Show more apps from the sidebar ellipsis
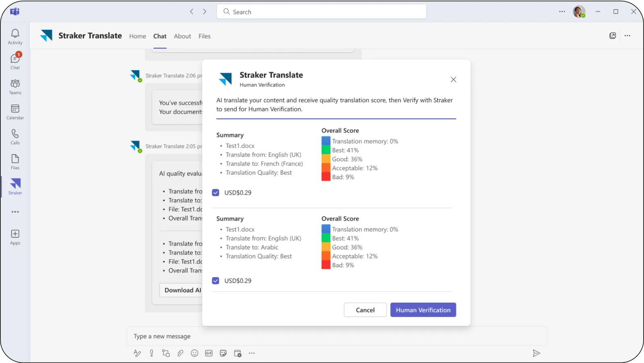Screen dimensions: 644x363 tap(15, 212)
